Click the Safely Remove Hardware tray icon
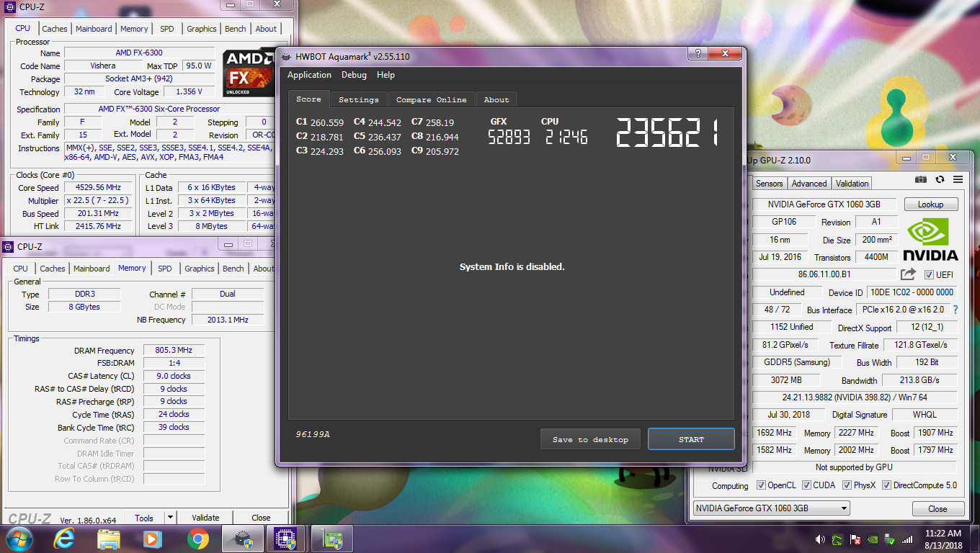Viewport: 980px width, 553px height. tap(890, 539)
